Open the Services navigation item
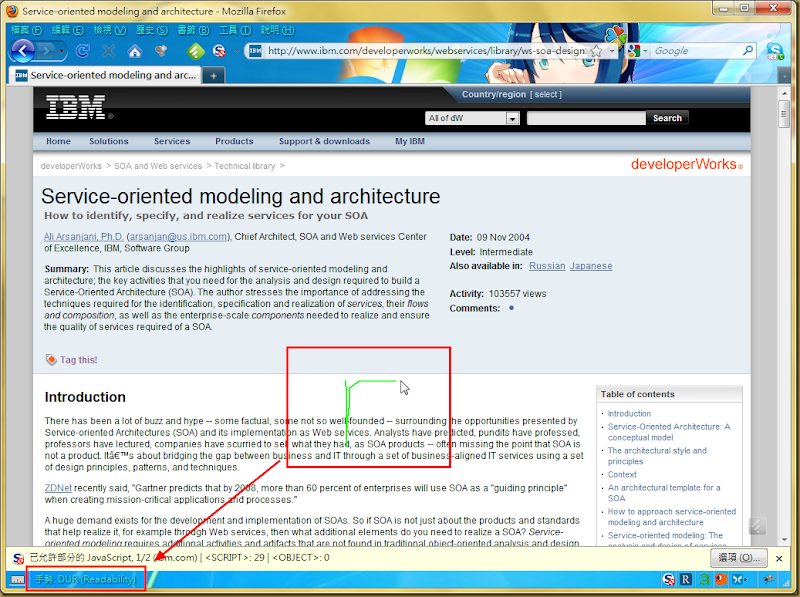This screenshot has width=800, height=597. (x=172, y=141)
